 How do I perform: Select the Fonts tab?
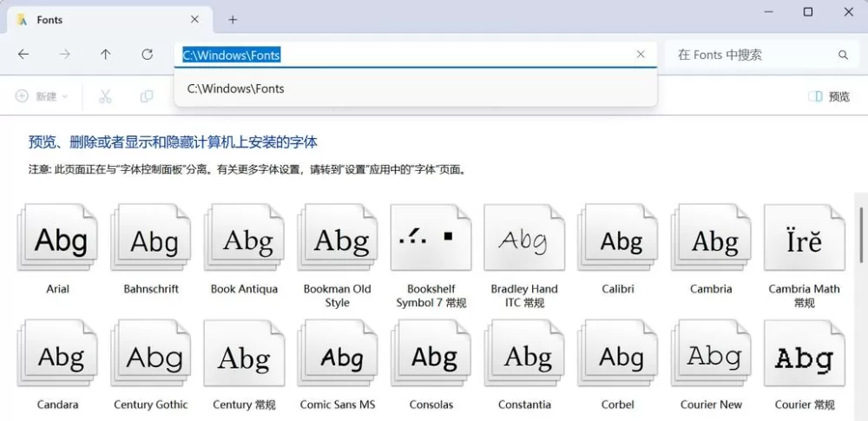(109, 20)
